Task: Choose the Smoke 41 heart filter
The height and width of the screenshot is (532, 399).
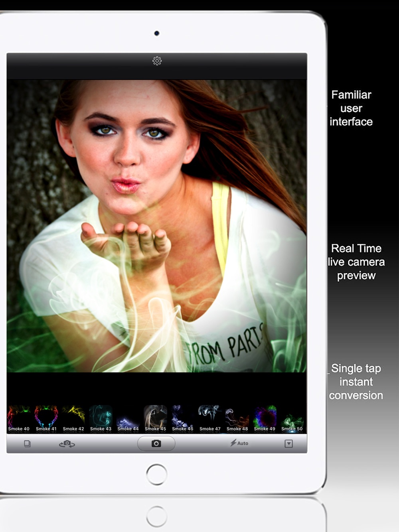Action: click(x=46, y=419)
